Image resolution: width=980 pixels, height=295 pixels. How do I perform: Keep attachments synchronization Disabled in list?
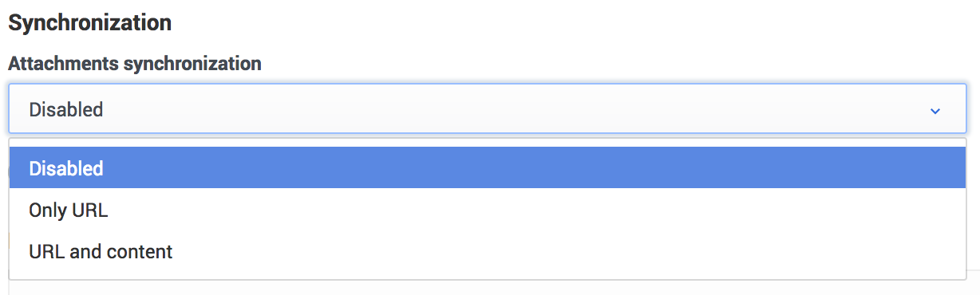488,168
